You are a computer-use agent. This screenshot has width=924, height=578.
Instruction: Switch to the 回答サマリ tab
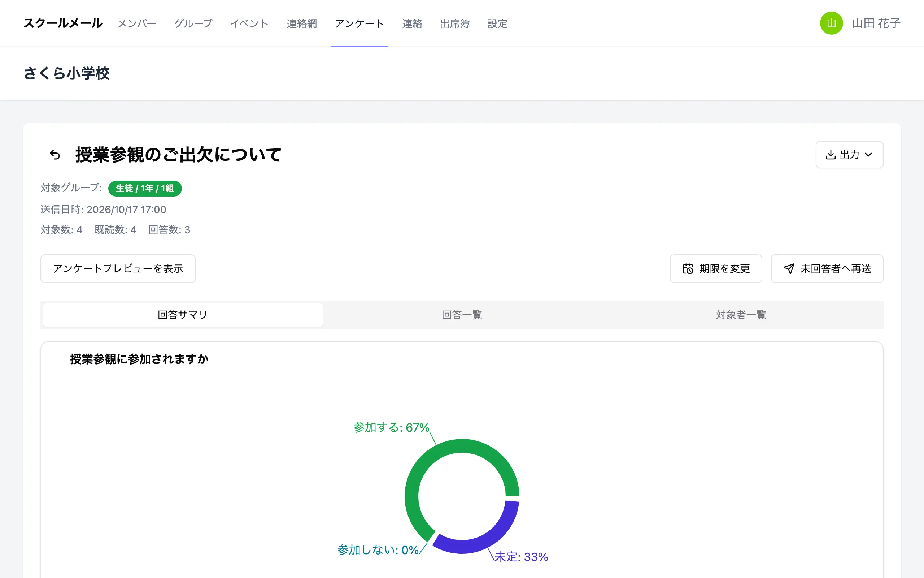pyautogui.click(x=183, y=315)
